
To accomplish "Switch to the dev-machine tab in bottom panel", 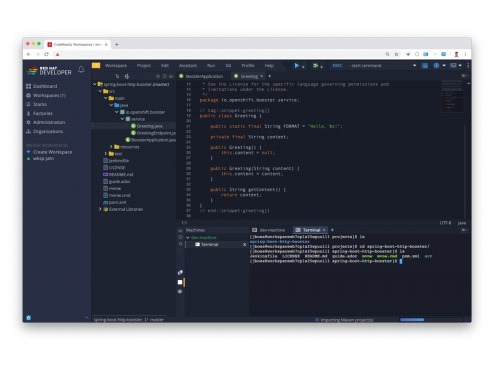I will [269, 230].
